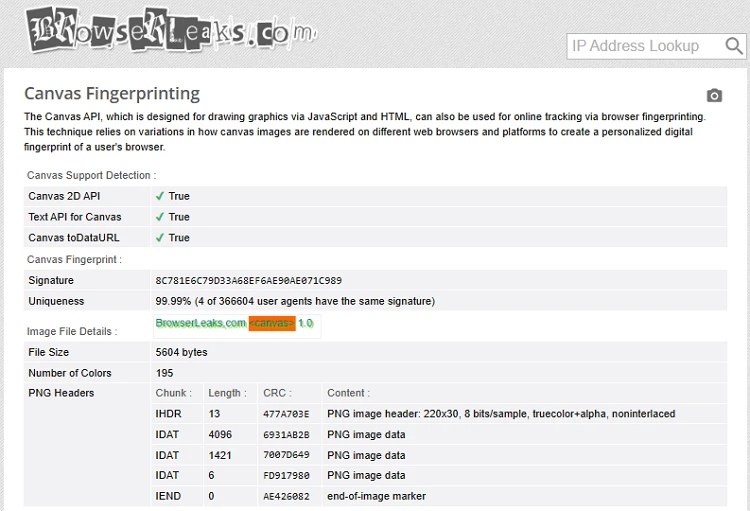The image size is (750, 511).
Task: Click the IDAT chunk with length 4096
Action: (x=168, y=435)
